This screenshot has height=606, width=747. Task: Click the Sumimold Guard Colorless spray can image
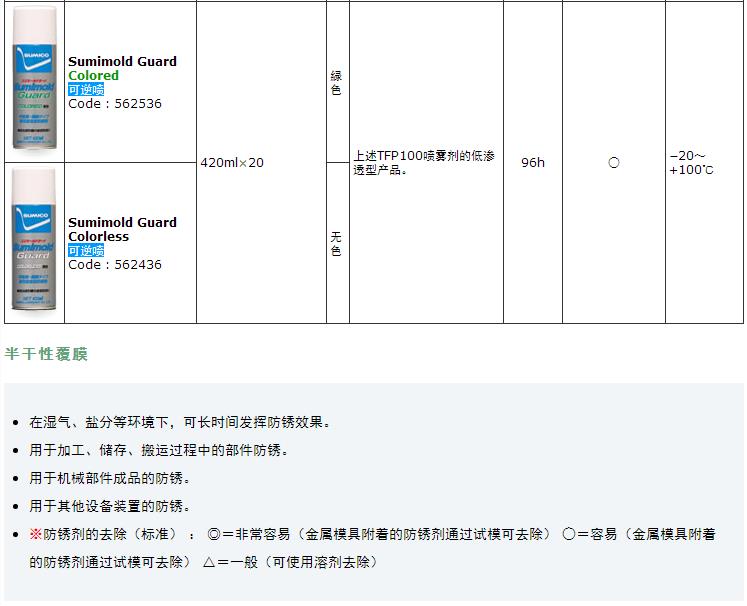pyautogui.click(x=34, y=243)
